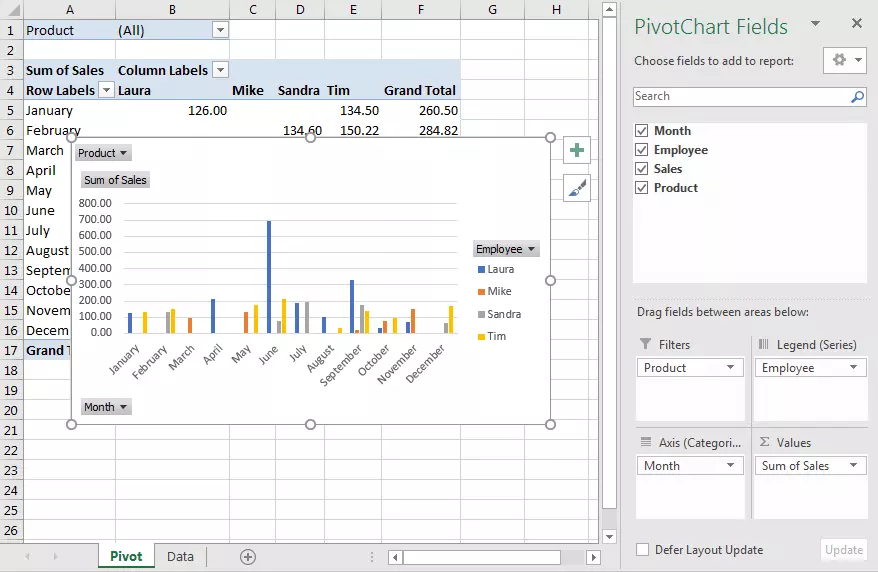The width and height of the screenshot is (878, 572).
Task: Uncheck the Month field checkbox
Action: tap(642, 131)
